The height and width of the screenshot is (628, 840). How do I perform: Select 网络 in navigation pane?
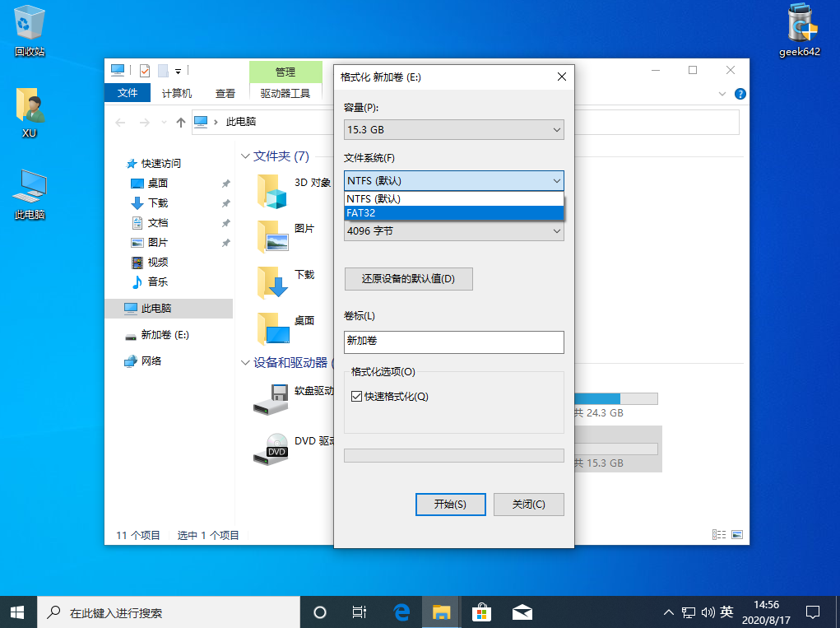(x=151, y=361)
